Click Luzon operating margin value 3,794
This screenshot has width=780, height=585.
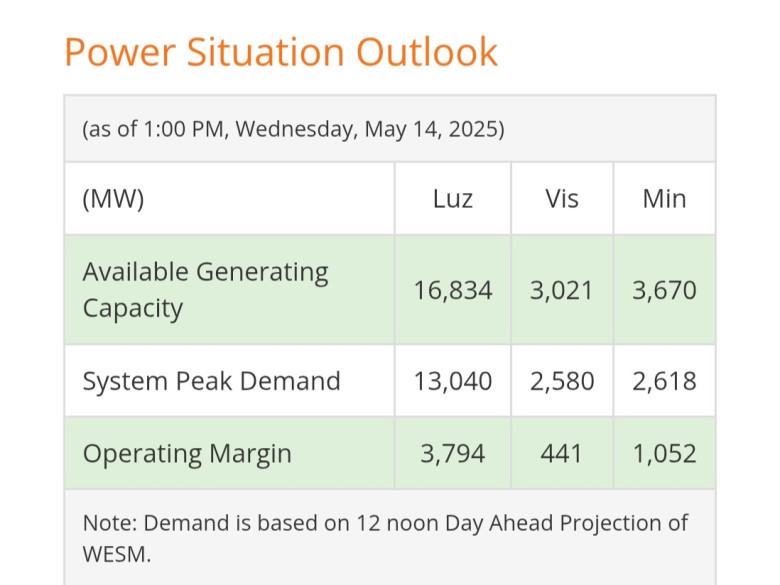pyautogui.click(x=453, y=453)
